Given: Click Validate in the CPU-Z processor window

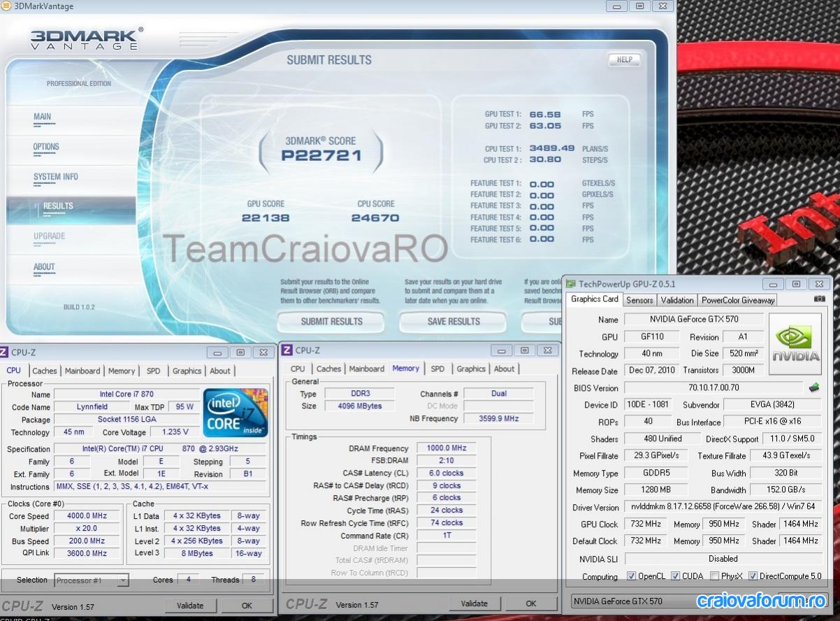Looking at the screenshot, I should coord(189,606).
